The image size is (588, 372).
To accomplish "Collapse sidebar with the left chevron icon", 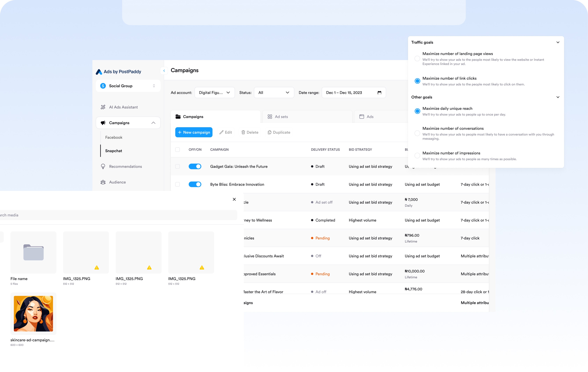I will (164, 70).
